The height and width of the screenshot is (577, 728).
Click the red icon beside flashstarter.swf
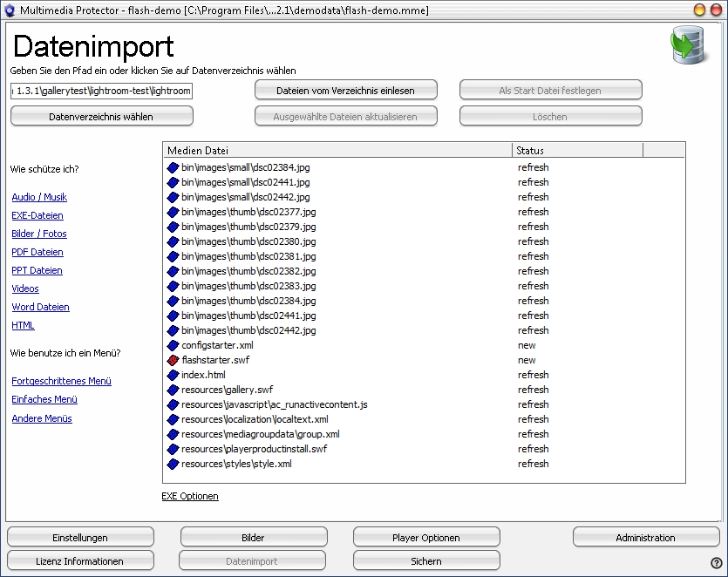173,360
